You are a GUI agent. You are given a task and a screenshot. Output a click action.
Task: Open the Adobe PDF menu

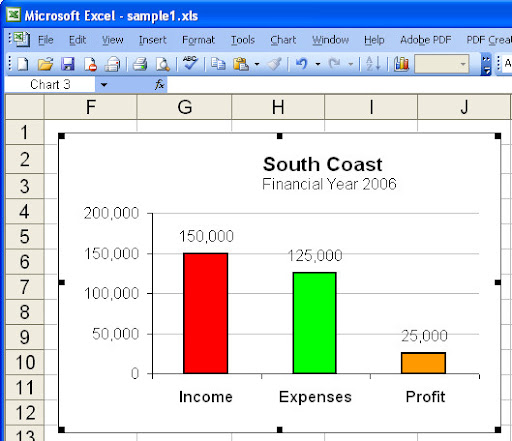click(x=426, y=40)
